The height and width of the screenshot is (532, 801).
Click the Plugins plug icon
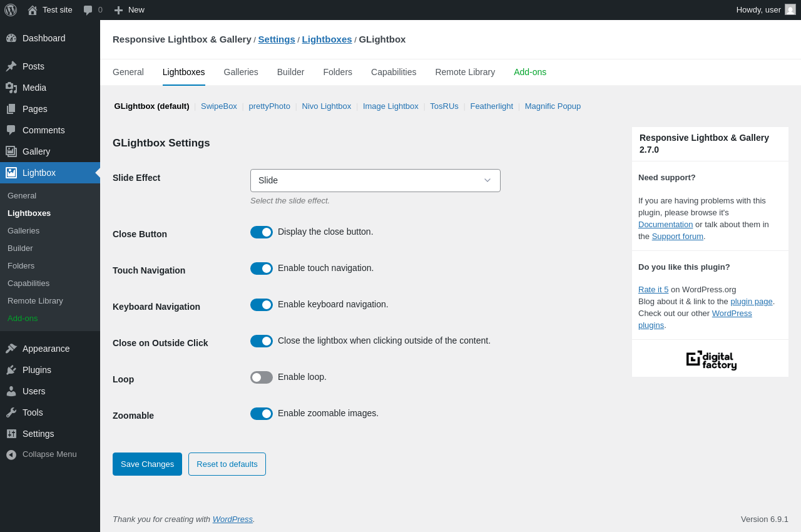click(11, 370)
